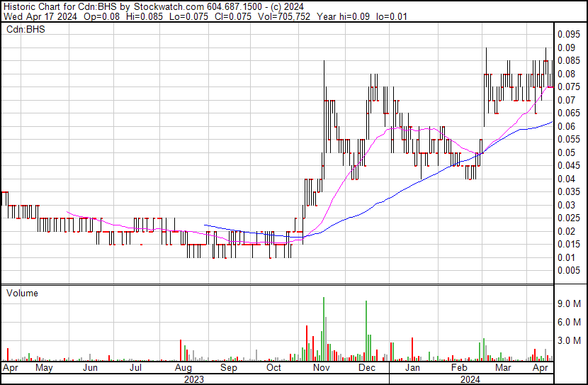Image resolution: width=588 pixels, height=385 pixels.
Task: Click the 'Cdn:BHS' label inside the chart
Action: [x=26, y=29]
